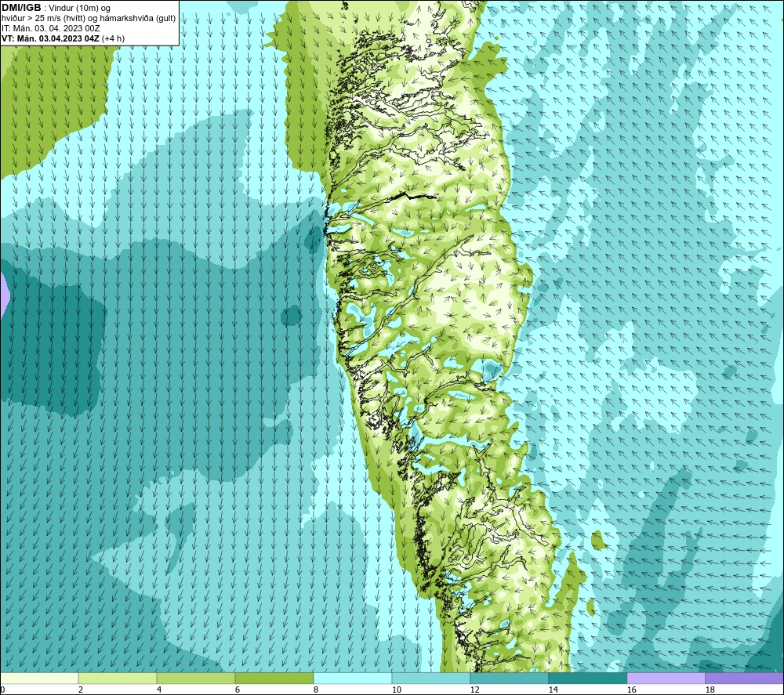Click the legend label '4'
Viewport: 784px width, 695px height.
[x=159, y=690]
